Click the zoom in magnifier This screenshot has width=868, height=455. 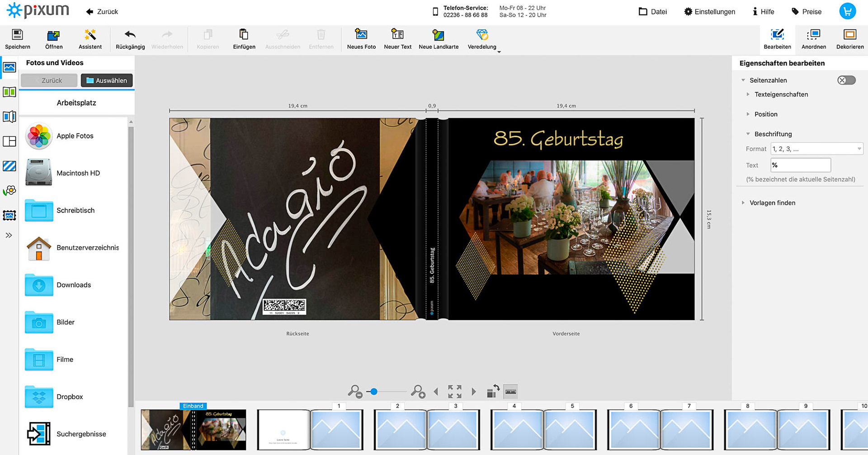pyautogui.click(x=418, y=391)
